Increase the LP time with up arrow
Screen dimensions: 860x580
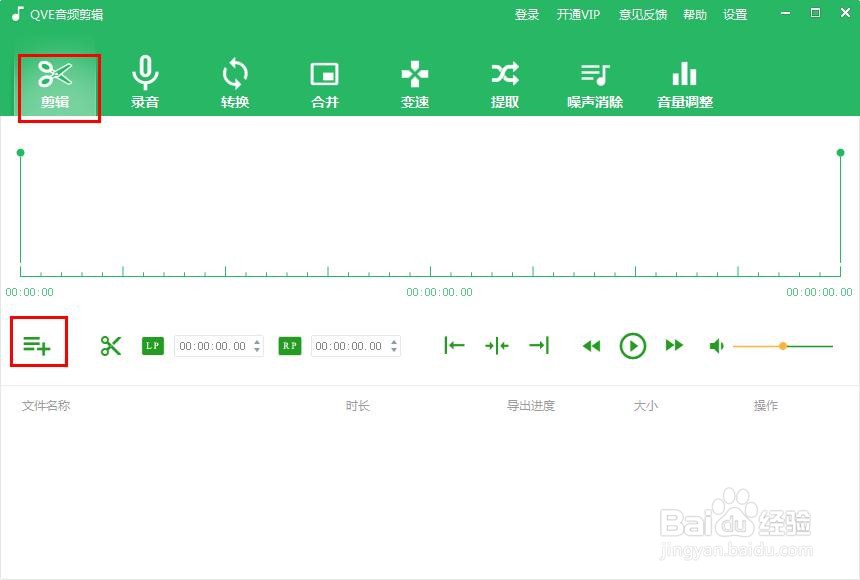point(257,342)
